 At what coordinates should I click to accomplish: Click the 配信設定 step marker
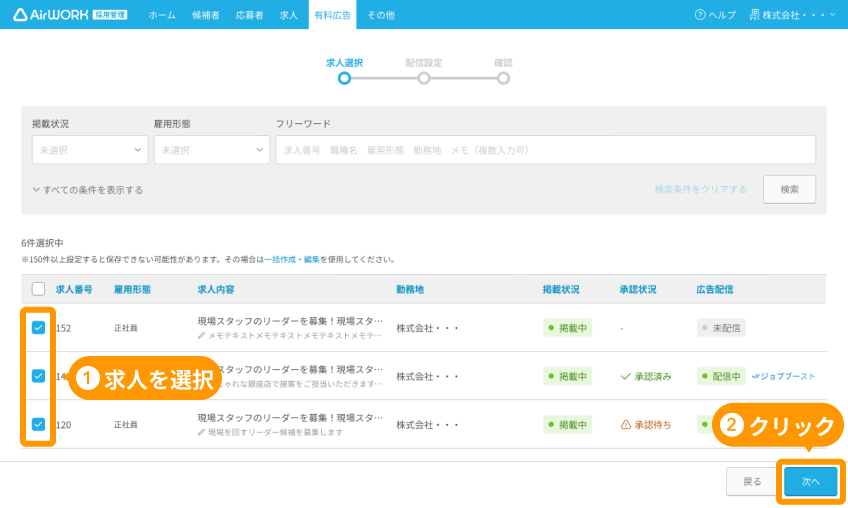coord(424,78)
